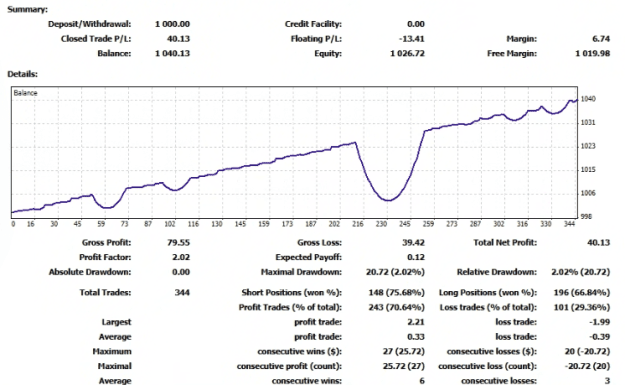625x385 pixels.
Task: Click the consecutive losses value 20 (-20.72)
Action: pos(587,352)
